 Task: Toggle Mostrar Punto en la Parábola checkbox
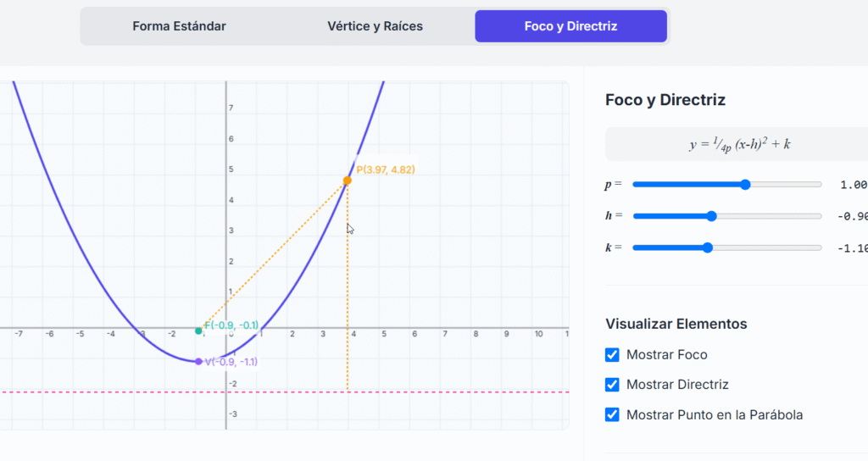[x=612, y=414]
